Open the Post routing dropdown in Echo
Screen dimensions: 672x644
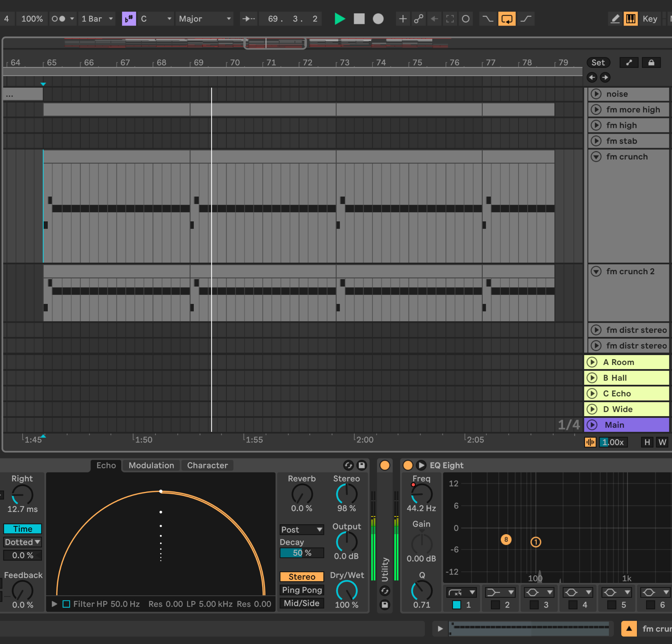pos(301,529)
